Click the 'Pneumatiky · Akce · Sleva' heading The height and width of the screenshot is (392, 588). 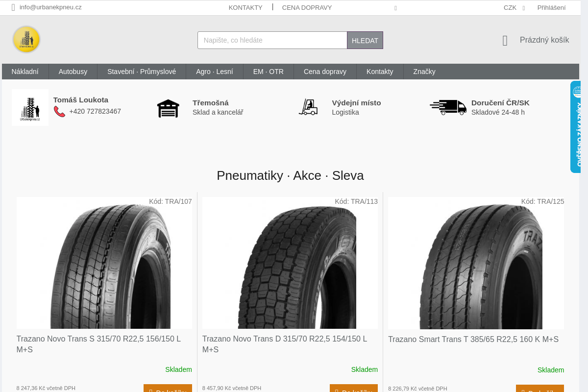click(x=290, y=175)
